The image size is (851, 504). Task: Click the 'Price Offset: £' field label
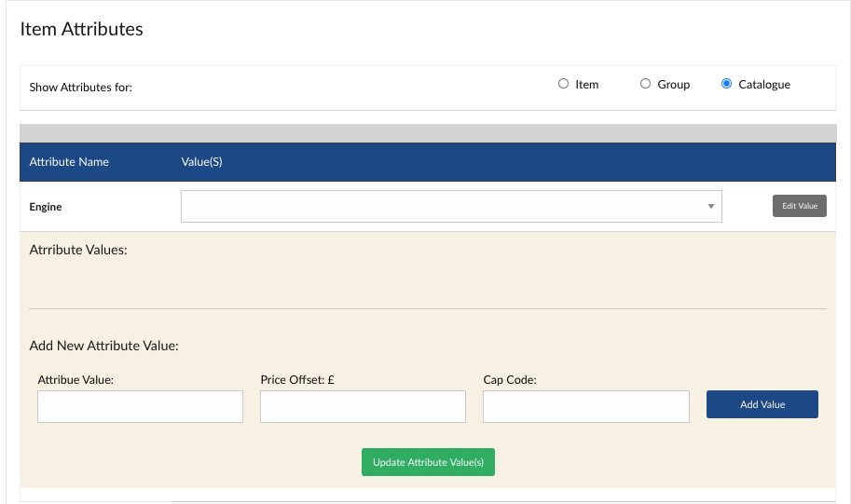[x=297, y=380]
